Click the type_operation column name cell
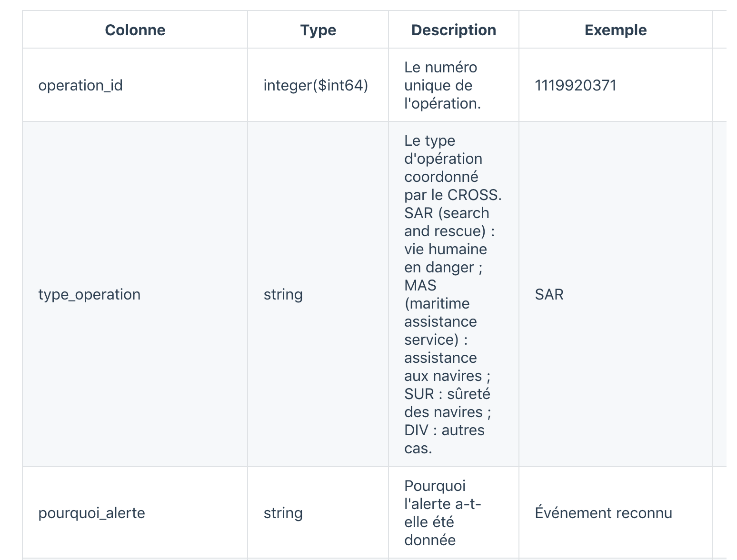737x560 pixels. pos(90,294)
